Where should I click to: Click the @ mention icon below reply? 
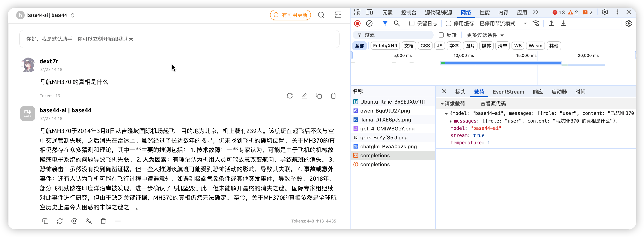tap(74, 221)
